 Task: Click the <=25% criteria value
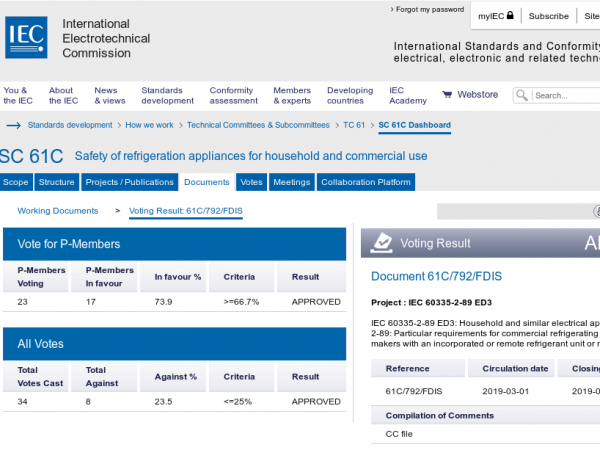[238, 402]
